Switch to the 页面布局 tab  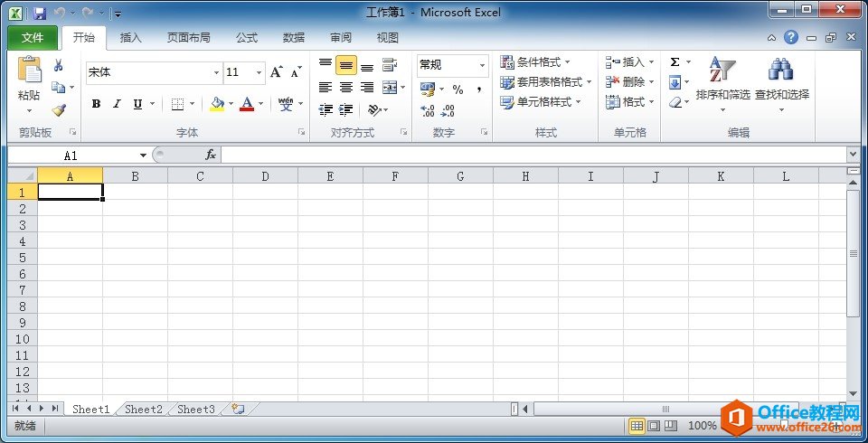(x=188, y=38)
